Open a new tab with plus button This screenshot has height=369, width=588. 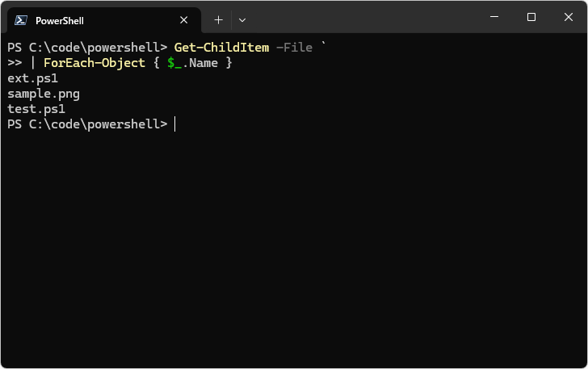[218, 20]
